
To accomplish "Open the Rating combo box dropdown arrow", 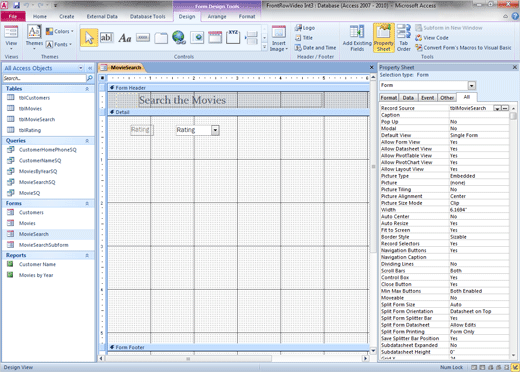I will [x=215, y=130].
